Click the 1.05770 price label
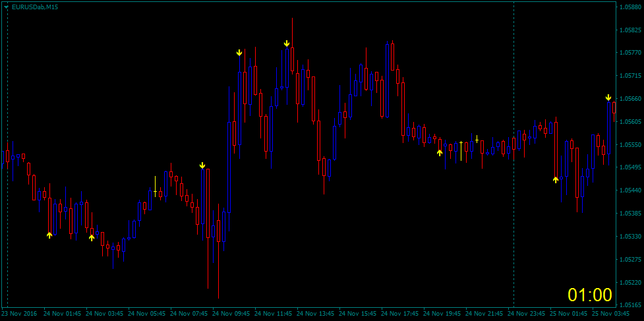644x321 pixels. point(630,53)
